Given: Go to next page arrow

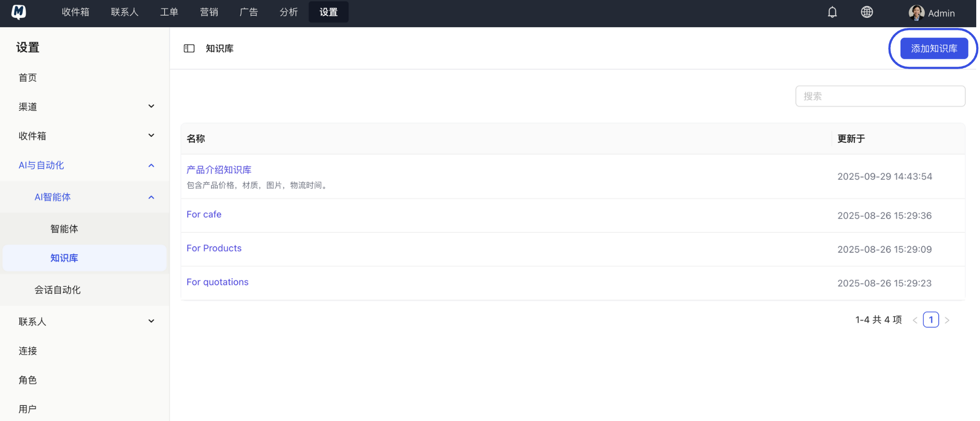Looking at the screenshot, I should [x=947, y=320].
